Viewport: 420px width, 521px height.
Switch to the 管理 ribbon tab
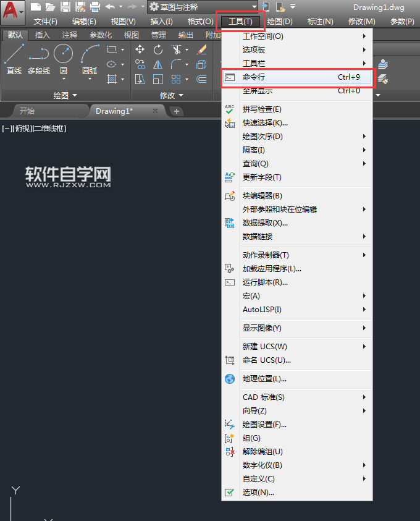click(x=158, y=35)
